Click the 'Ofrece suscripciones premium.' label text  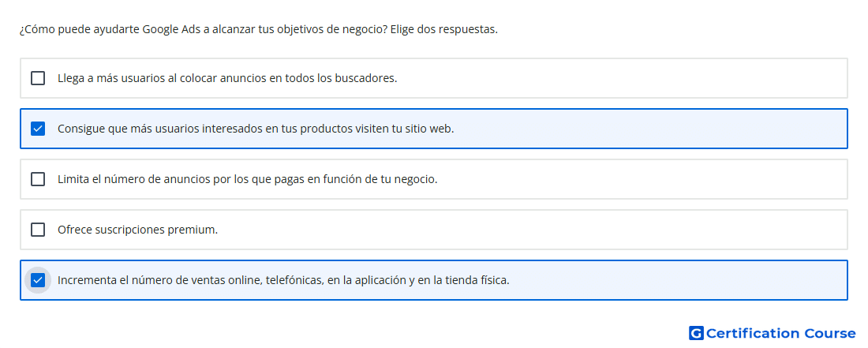[138, 230]
